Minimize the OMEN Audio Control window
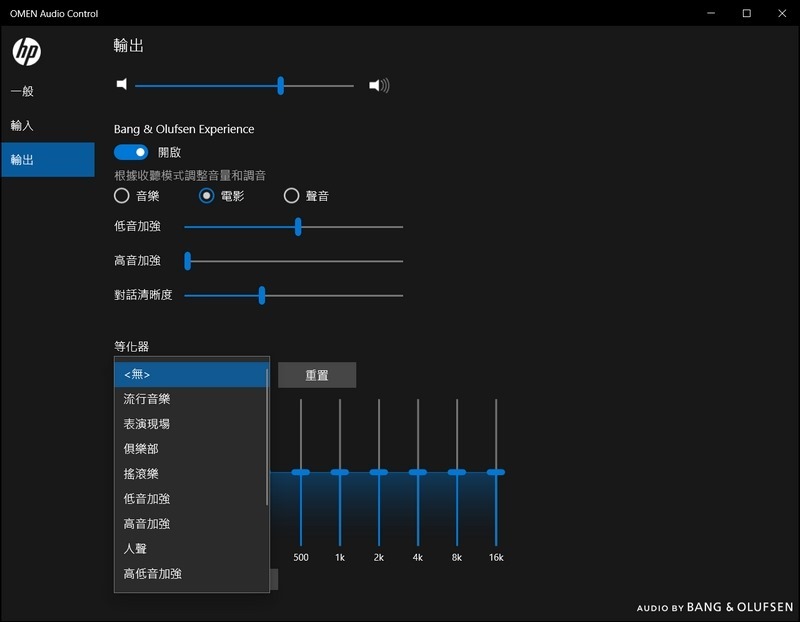 coord(711,13)
